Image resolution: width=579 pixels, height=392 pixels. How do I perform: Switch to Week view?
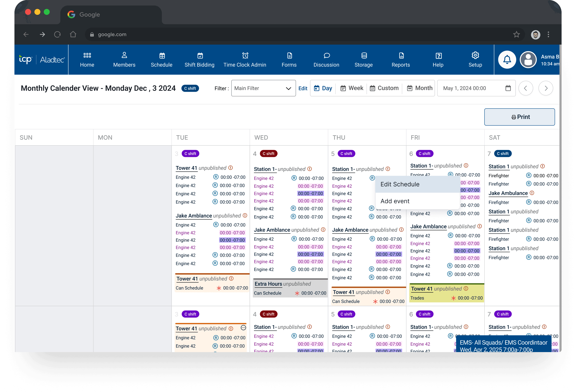click(352, 88)
